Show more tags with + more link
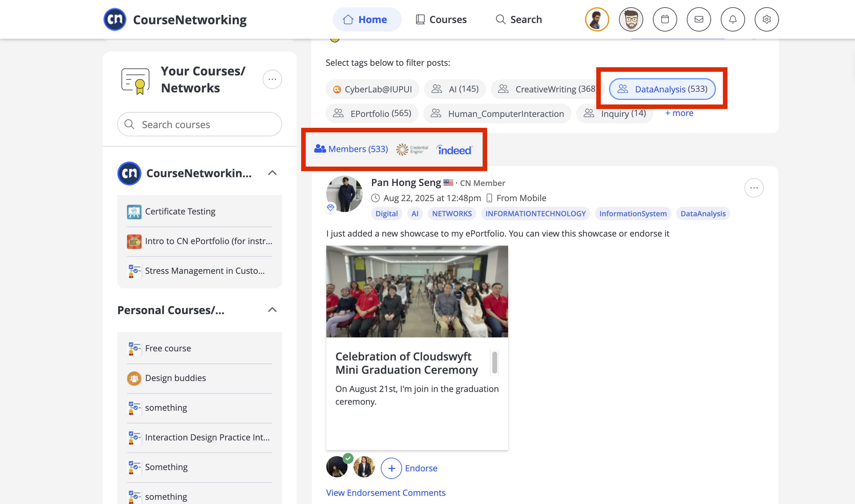The width and height of the screenshot is (855, 504). point(679,113)
